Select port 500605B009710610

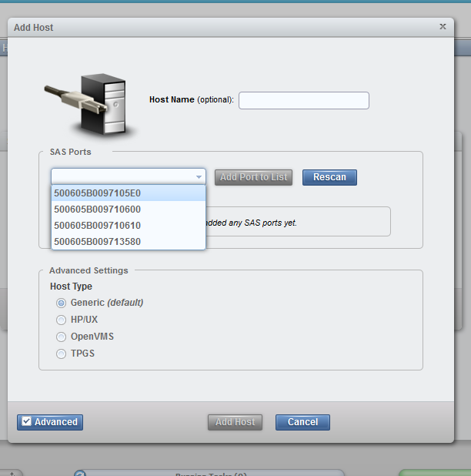pyautogui.click(x=129, y=225)
